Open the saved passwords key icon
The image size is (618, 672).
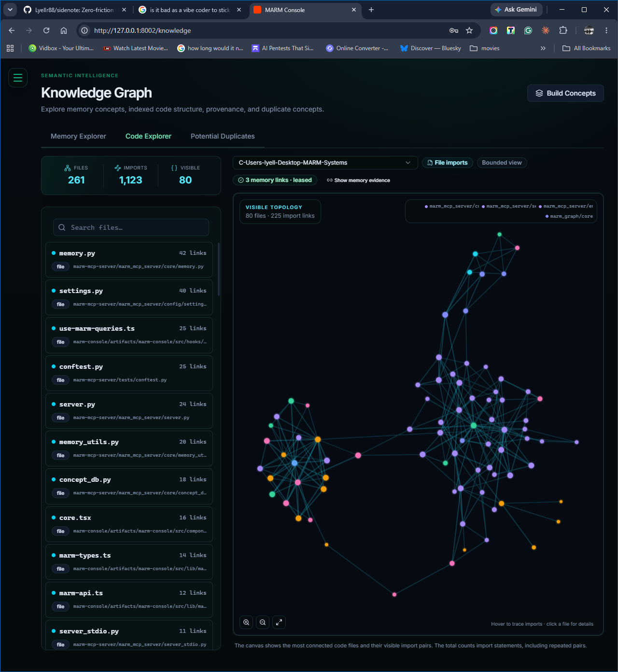tap(454, 30)
